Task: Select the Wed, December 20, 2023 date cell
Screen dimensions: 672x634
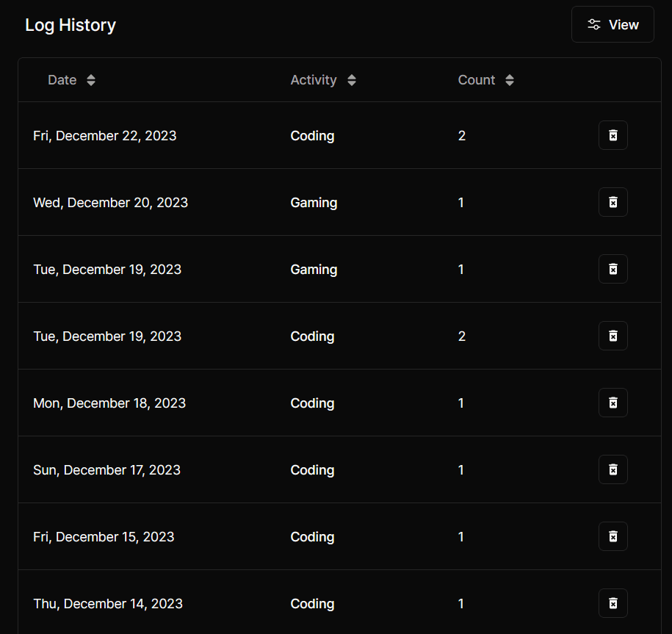Action: point(111,202)
